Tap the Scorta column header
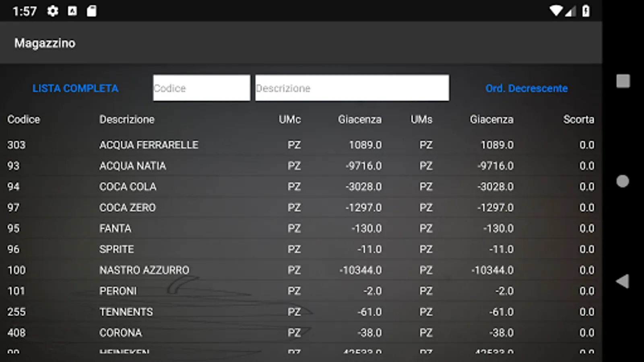644x362 pixels. click(578, 119)
